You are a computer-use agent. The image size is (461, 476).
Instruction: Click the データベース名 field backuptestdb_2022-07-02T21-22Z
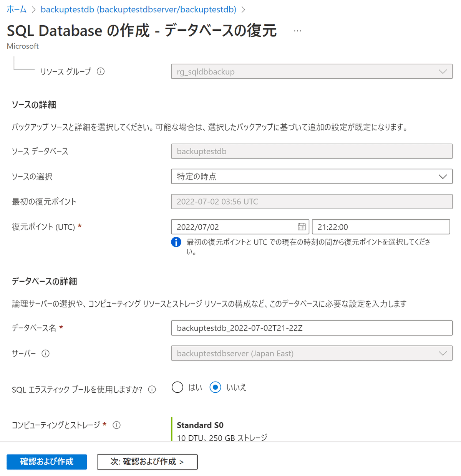[312, 328]
